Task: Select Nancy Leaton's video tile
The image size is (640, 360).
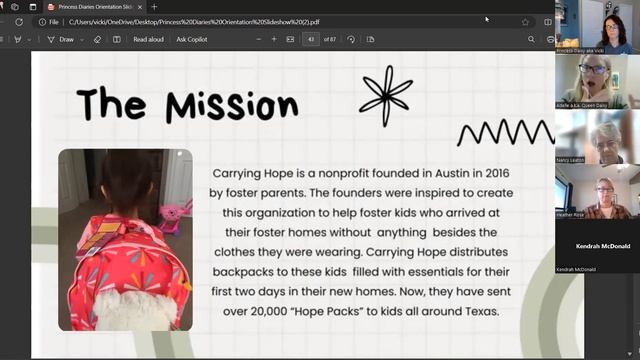Action: 597,136
